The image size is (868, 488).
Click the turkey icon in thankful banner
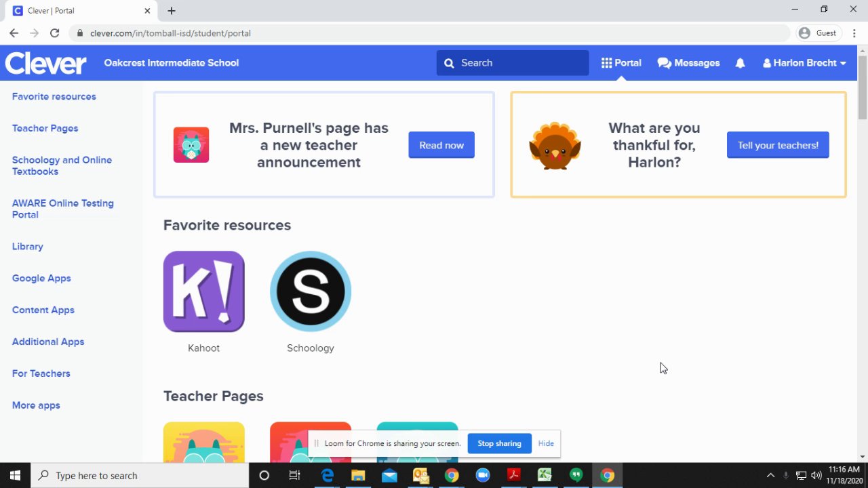click(x=555, y=146)
